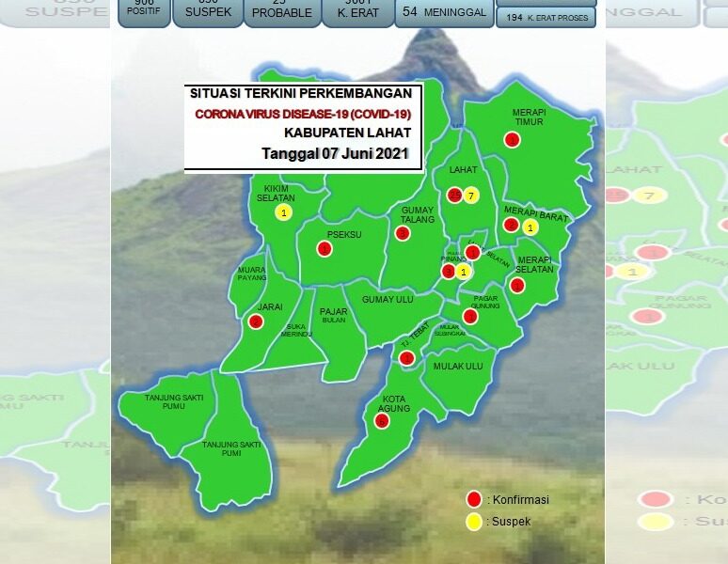728x564 pixels.
Task: Open the 194 K. Erat Proses tile
Action: pyautogui.click(x=546, y=18)
